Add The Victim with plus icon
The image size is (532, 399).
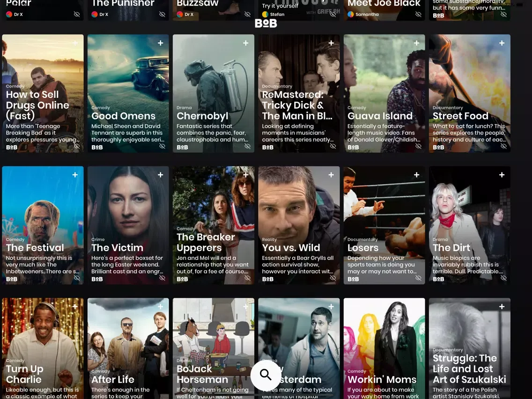coord(161,175)
